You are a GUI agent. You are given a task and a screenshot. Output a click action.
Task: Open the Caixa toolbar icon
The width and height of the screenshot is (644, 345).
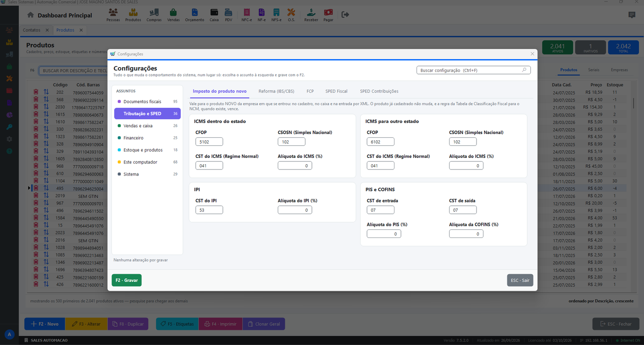coord(214,15)
